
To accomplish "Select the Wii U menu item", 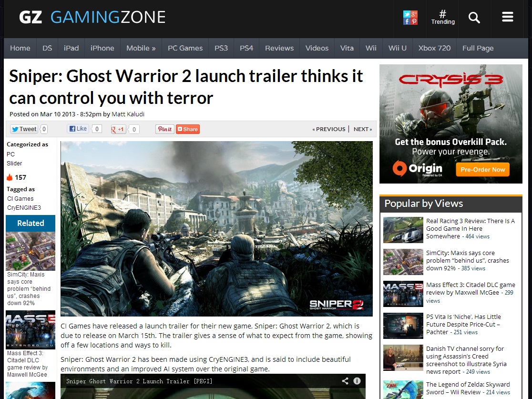I will pos(397,48).
